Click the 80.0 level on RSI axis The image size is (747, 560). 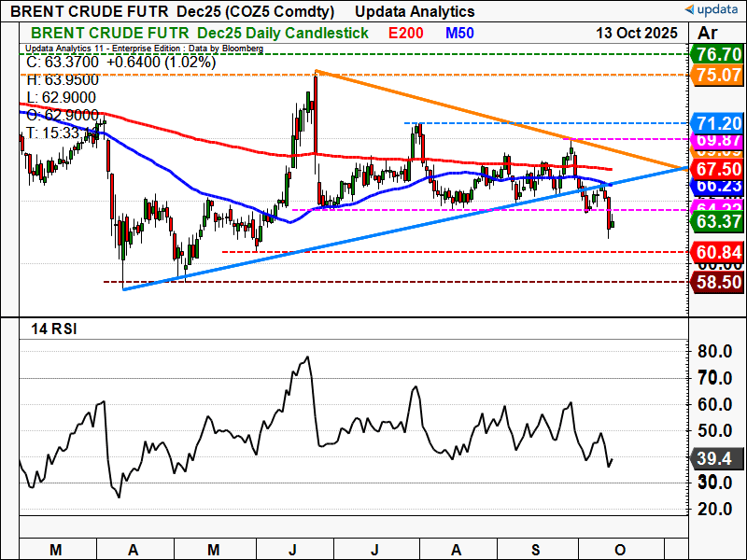tap(716, 352)
